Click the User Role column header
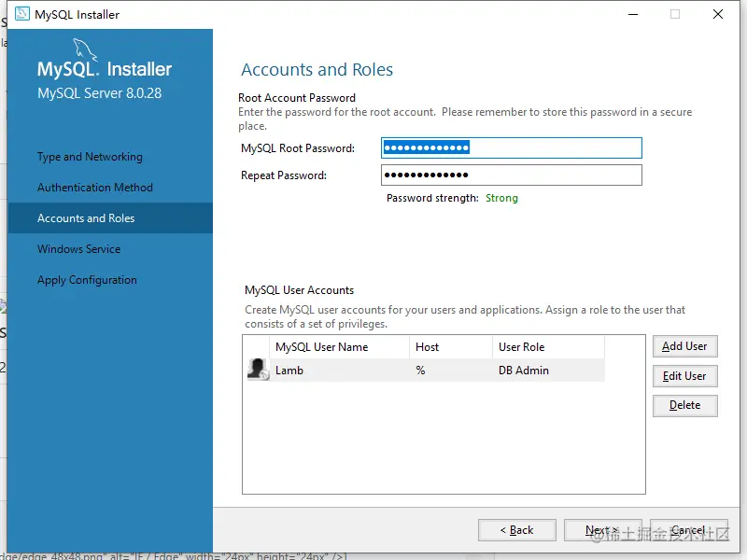 coord(548,347)
